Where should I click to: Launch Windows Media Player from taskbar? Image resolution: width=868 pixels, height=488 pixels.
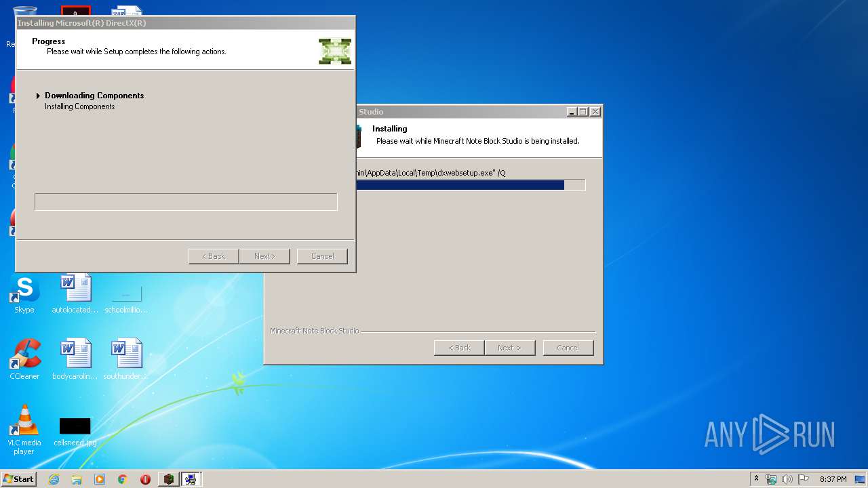tap(100, 479)
